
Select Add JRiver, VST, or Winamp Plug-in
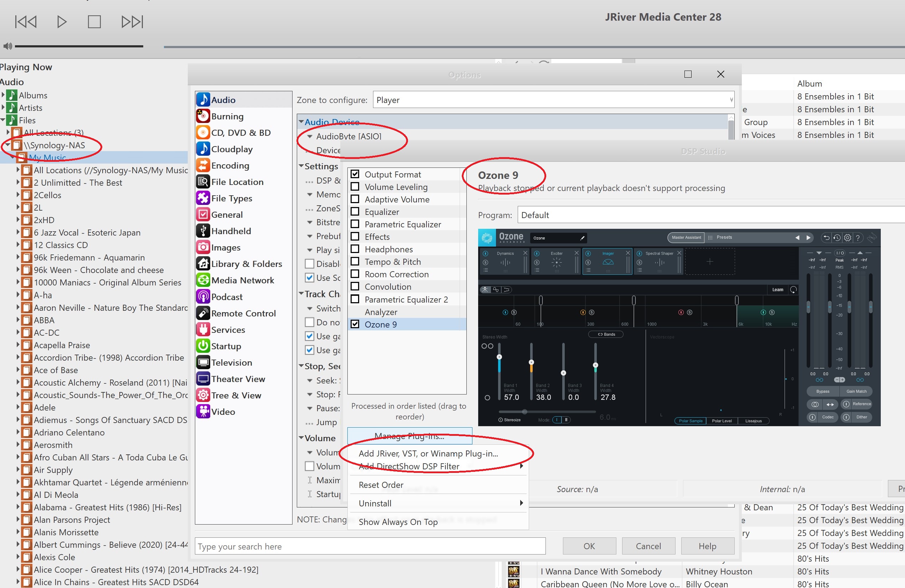click(x=428, y=453)
